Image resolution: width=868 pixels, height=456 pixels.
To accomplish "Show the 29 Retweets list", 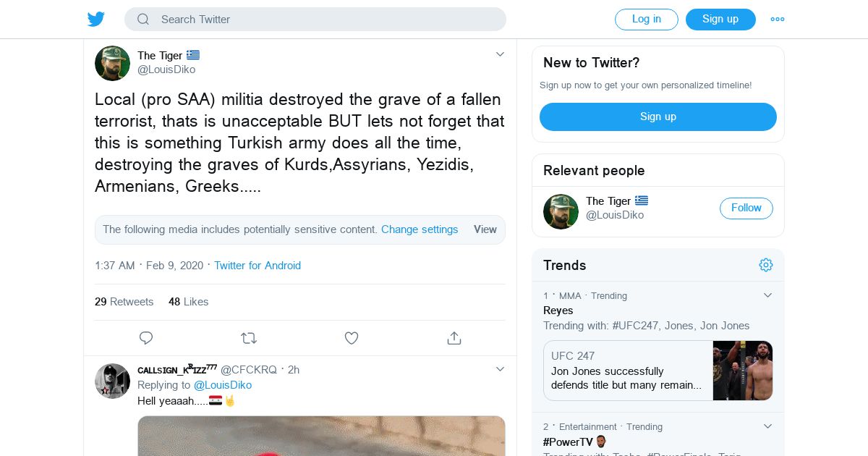I will [x=124, y=302].
